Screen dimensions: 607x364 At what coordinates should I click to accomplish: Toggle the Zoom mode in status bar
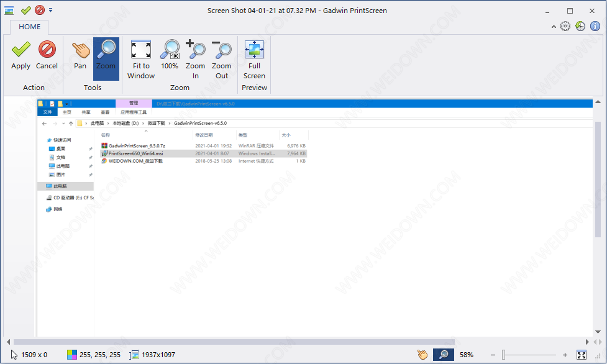coord(444,355)
